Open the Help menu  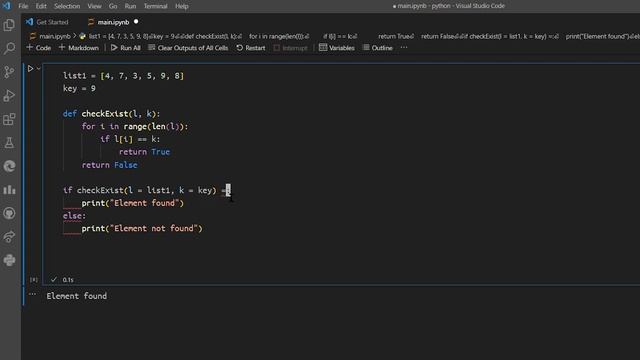coord(182,6)
